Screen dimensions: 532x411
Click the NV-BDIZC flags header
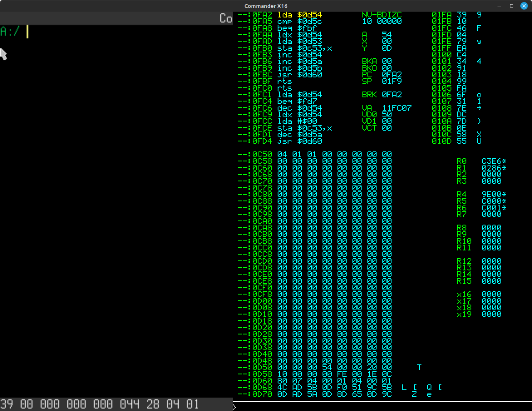382,15
